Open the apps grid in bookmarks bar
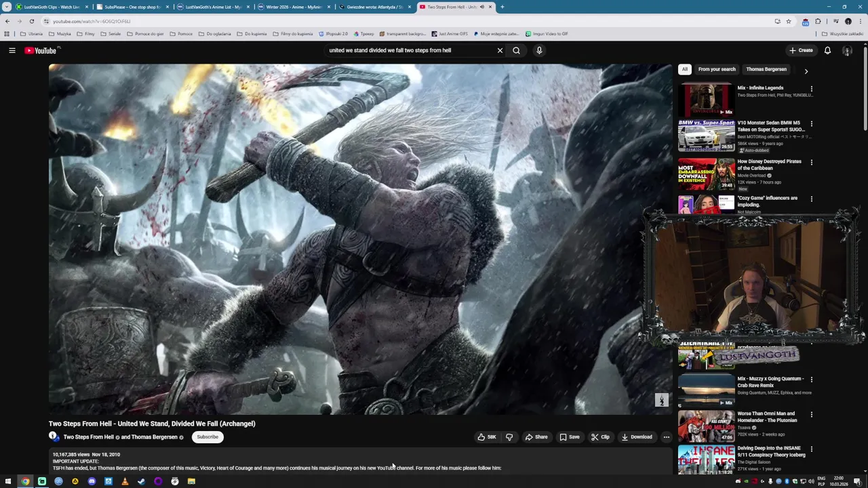The height and width of the screenshot is (488, 868). click(x=7, y=34)
